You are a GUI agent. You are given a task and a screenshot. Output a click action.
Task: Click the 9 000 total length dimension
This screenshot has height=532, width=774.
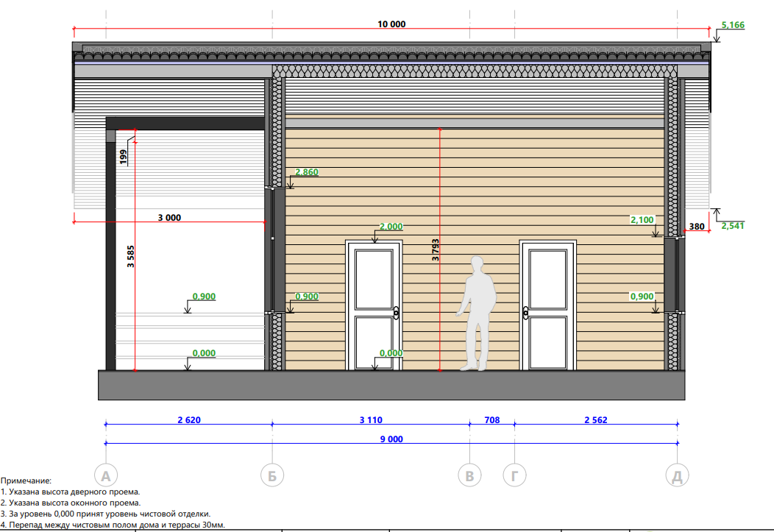point(391,439)
